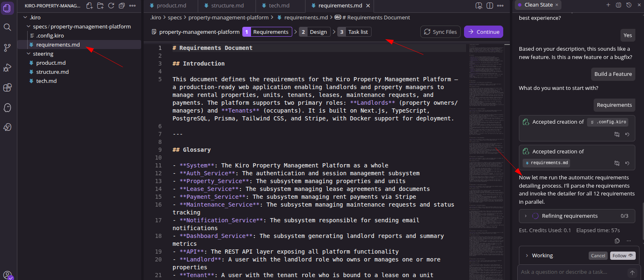Open chat response more options ellipsis
The image size is (644, 280).
629,240
